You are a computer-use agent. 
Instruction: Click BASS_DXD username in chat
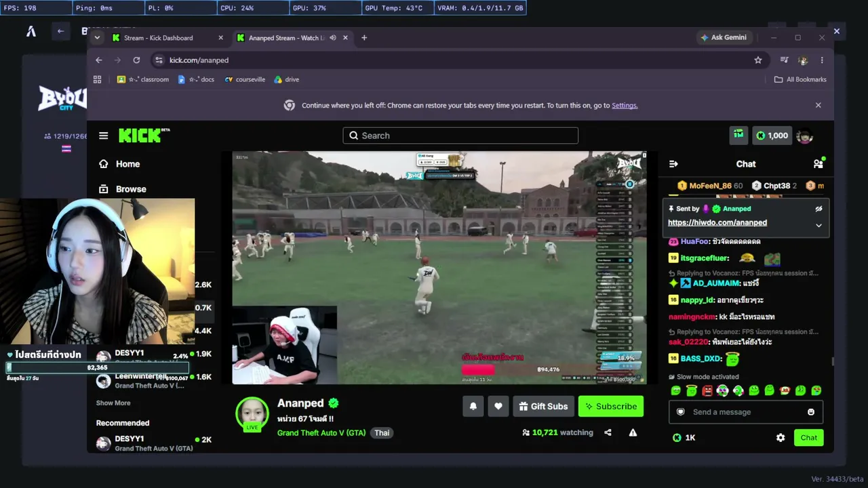701,359
